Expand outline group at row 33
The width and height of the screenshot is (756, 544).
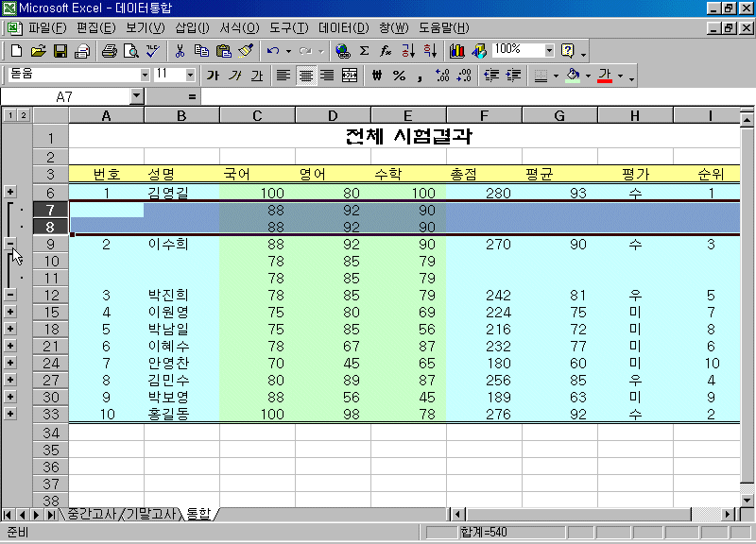point(10,414)
